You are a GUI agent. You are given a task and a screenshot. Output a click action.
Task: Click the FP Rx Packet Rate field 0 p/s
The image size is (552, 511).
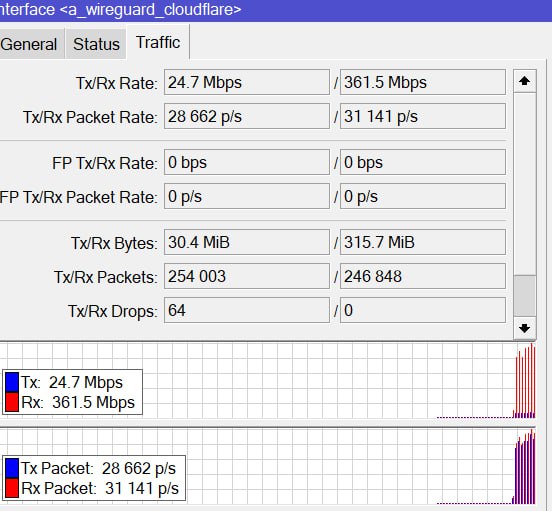pos(423,196)
